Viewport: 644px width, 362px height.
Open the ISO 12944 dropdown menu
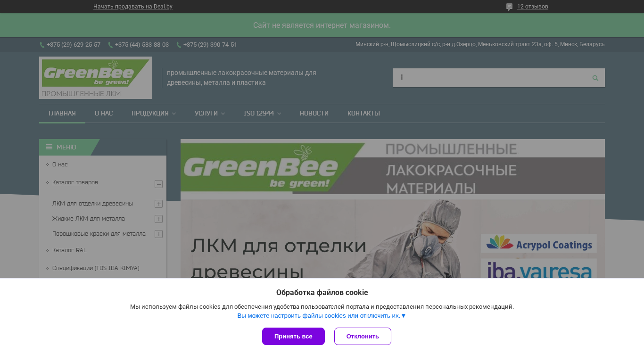pos(262,114)
